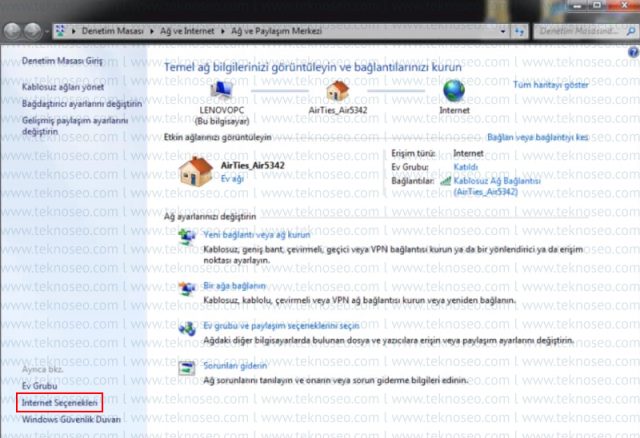Select Ağ ve Internet in the breadcrumb
Image resolution: width=640 pixels, height=438 pixels.
point(187,31)
